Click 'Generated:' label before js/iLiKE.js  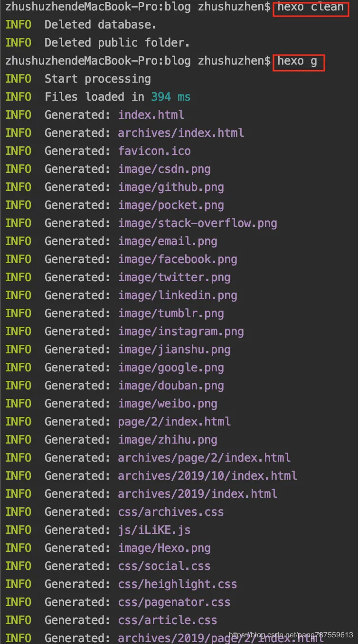78,530
